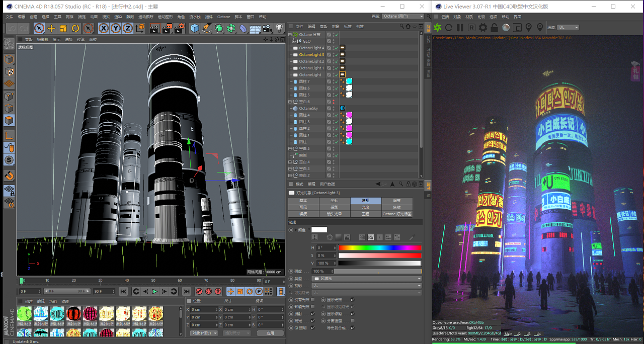Screen dimensions: 644x344
Task: Expand the Octane 分布 object
Action: click(290, 35)
